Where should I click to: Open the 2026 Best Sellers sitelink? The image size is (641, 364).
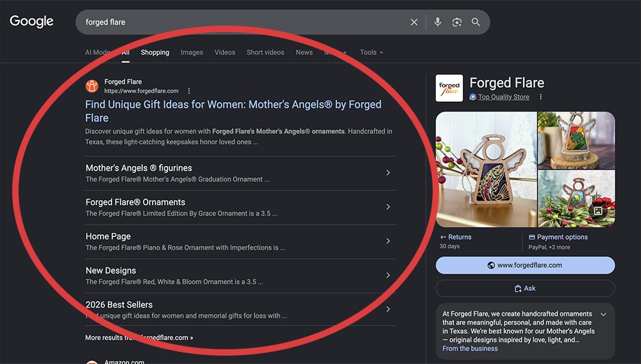click(119, 305)
